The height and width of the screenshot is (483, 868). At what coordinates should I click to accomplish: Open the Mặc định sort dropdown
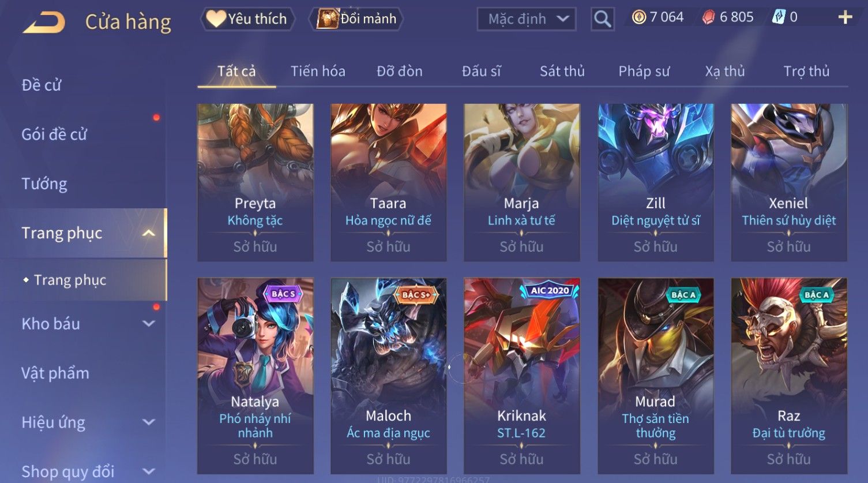pos(526,19)
